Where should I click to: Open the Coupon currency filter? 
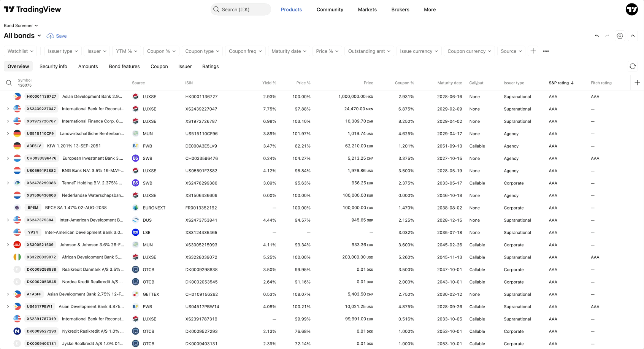(469, 51)
